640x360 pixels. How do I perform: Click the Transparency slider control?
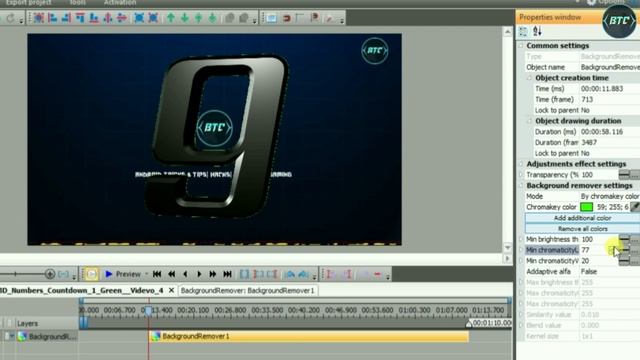tap(624, 175)
